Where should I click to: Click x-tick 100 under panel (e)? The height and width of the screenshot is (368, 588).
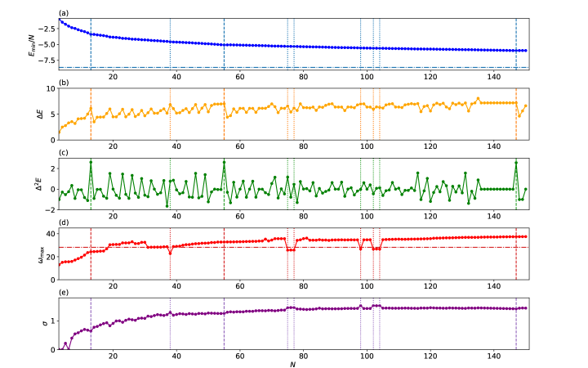click(367, 357)
